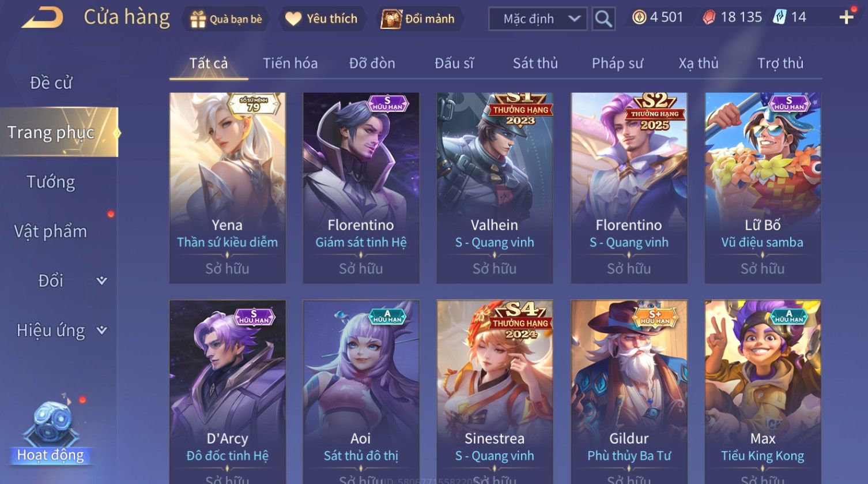868x484 pixels.
Task: Tap the blue voucher ticket icon
Action: click(779, 17)
